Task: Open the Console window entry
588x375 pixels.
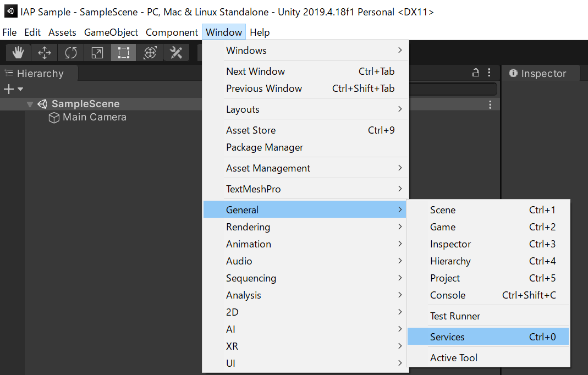Action: (448, 295)
